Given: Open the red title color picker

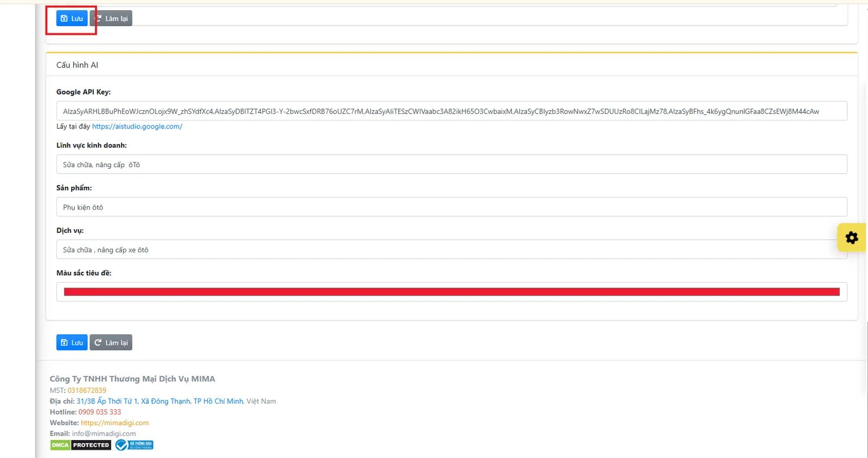Looking at the screenshot, I should pyautogui.click(x=451, y=292).
